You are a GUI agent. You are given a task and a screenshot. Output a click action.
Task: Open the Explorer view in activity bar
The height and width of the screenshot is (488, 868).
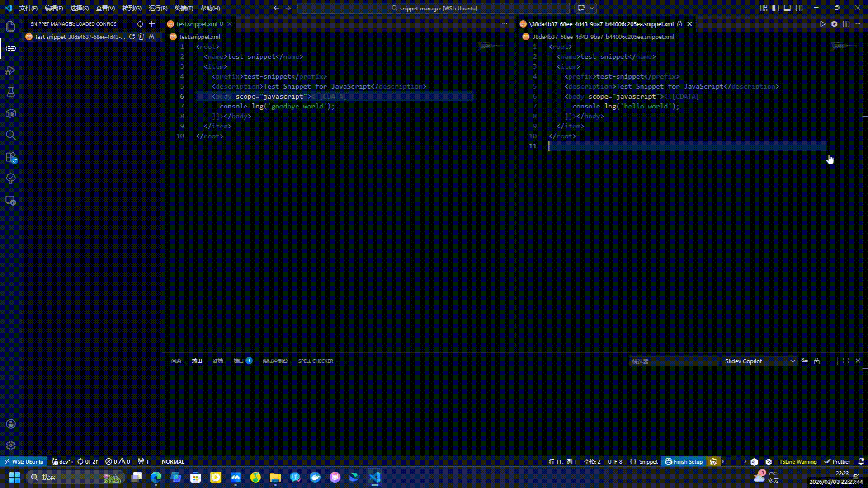[x=10, y=26]
